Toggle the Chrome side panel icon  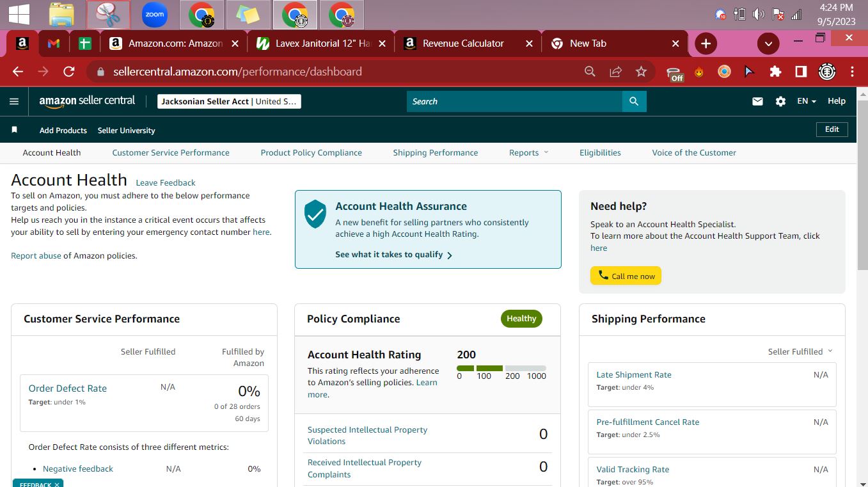pyautogui.click(x=801, y=72)
